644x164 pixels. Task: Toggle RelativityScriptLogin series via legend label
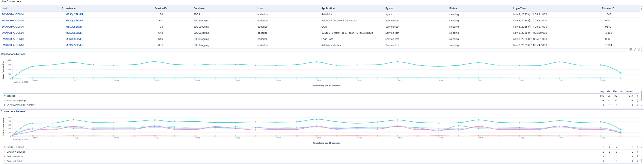point(17,100)
